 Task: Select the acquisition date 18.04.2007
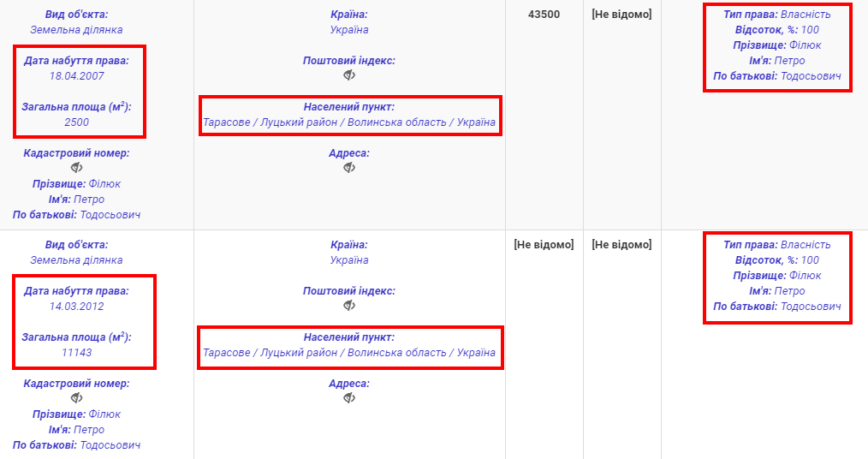point(76,76)
